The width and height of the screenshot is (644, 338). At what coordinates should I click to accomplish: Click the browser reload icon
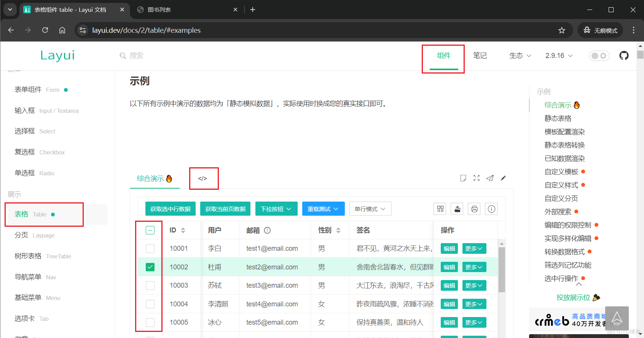point(45,30)
